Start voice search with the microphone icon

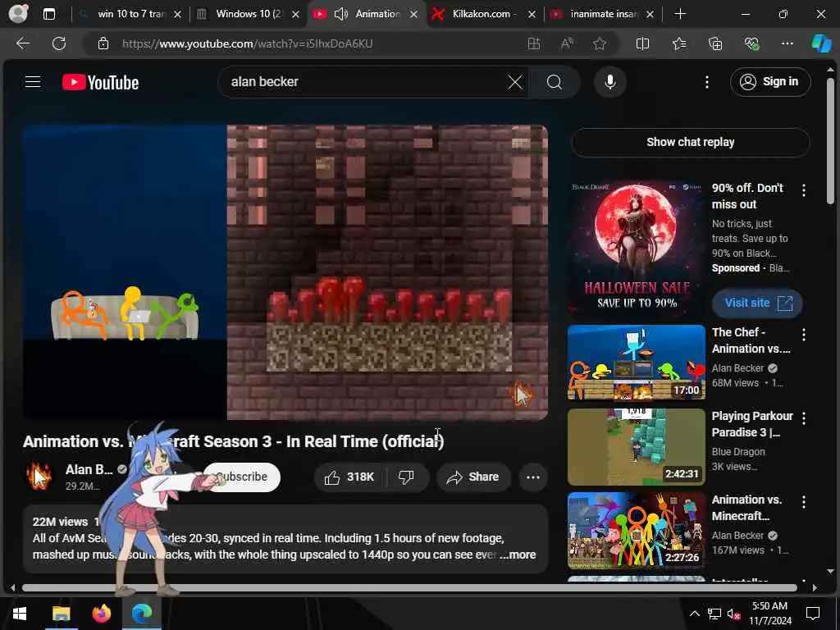point(609,82)
